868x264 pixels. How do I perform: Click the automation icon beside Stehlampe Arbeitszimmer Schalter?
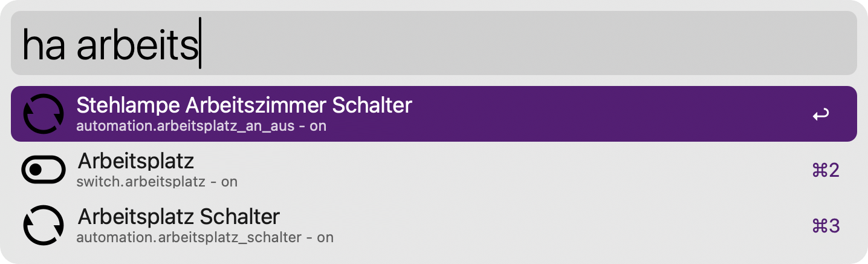point(43,114)
